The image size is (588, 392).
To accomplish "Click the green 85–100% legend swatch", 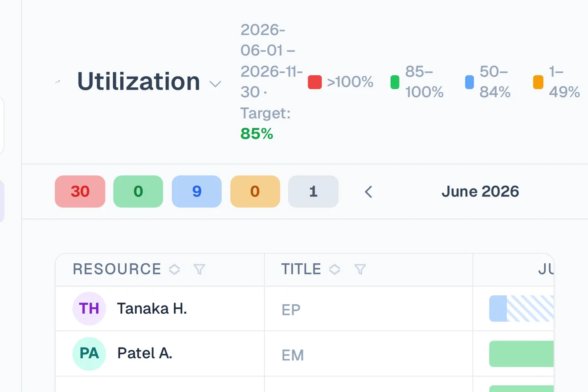I will click(395, 82).
